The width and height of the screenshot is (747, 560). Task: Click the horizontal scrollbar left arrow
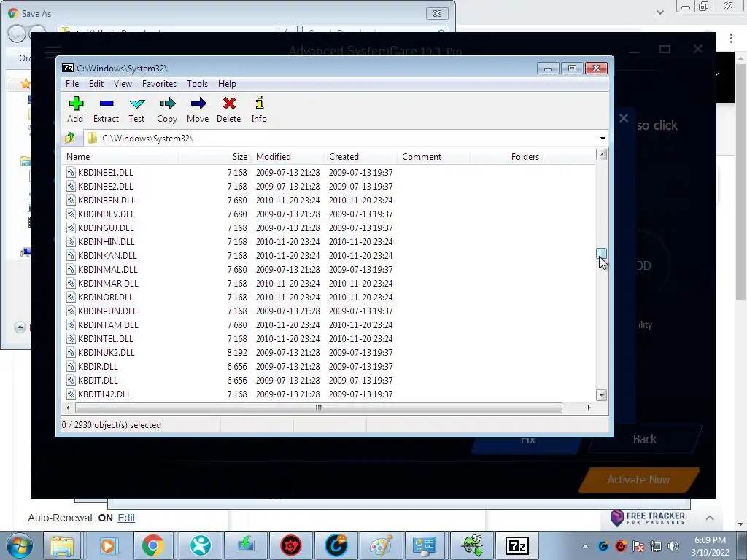(x=68, y=408)
